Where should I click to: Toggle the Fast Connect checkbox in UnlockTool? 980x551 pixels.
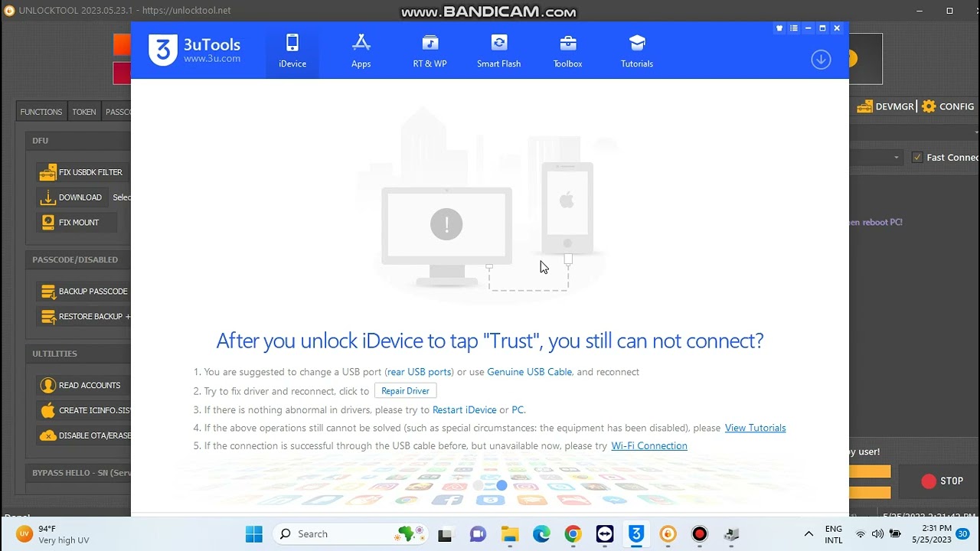click(x=917, y=158)
